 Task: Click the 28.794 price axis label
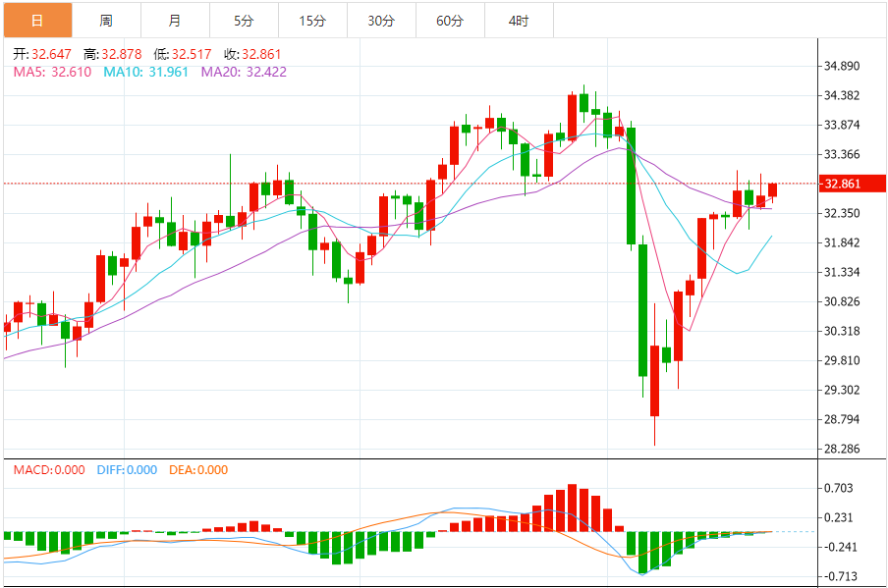click(842, 419)
